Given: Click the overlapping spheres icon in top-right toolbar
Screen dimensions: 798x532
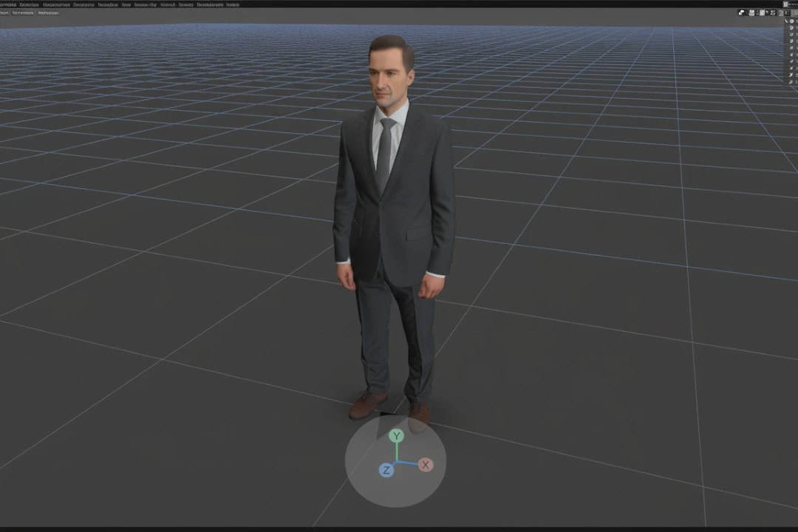Looking at the screenshot, I should pyautogui.click(x=741, y=13).
